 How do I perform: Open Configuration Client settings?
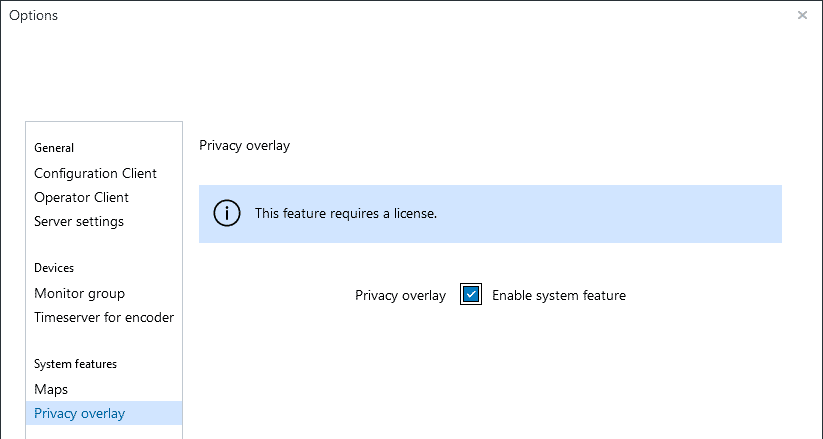point(95,173)
